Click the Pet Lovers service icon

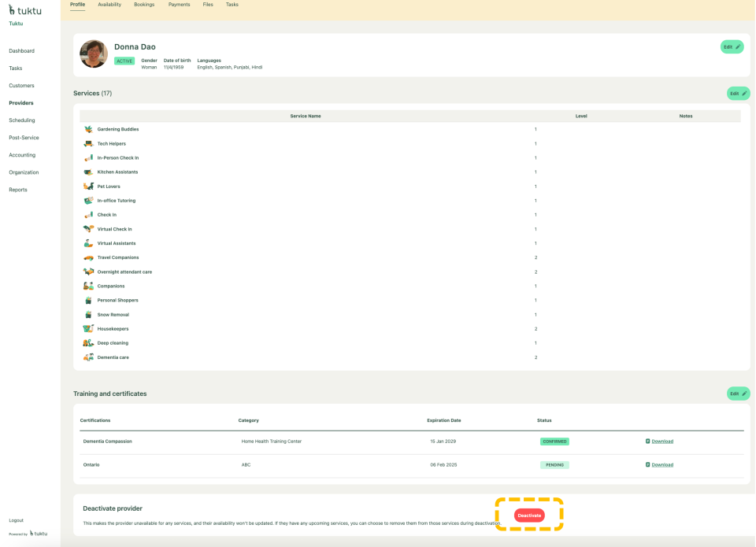[88, 187]
